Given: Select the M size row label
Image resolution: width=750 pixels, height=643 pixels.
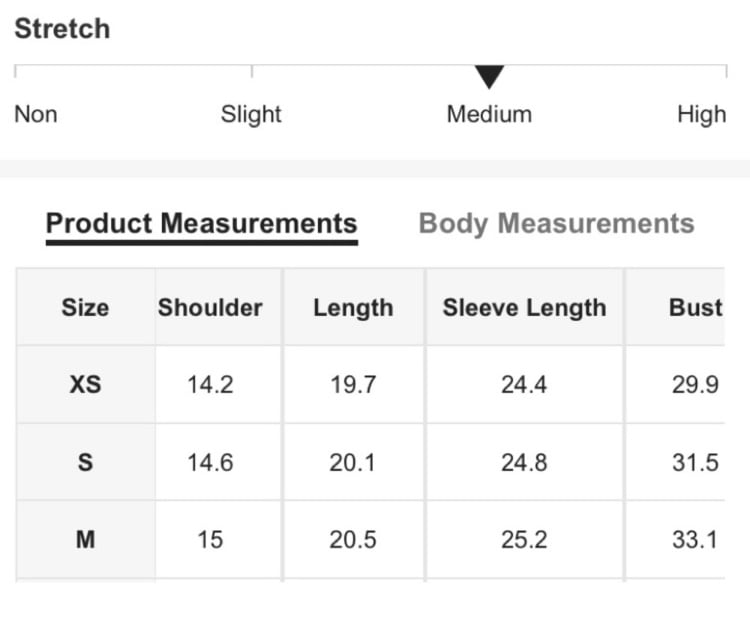Looking at the screenshot, I should [x=86, y=540].
